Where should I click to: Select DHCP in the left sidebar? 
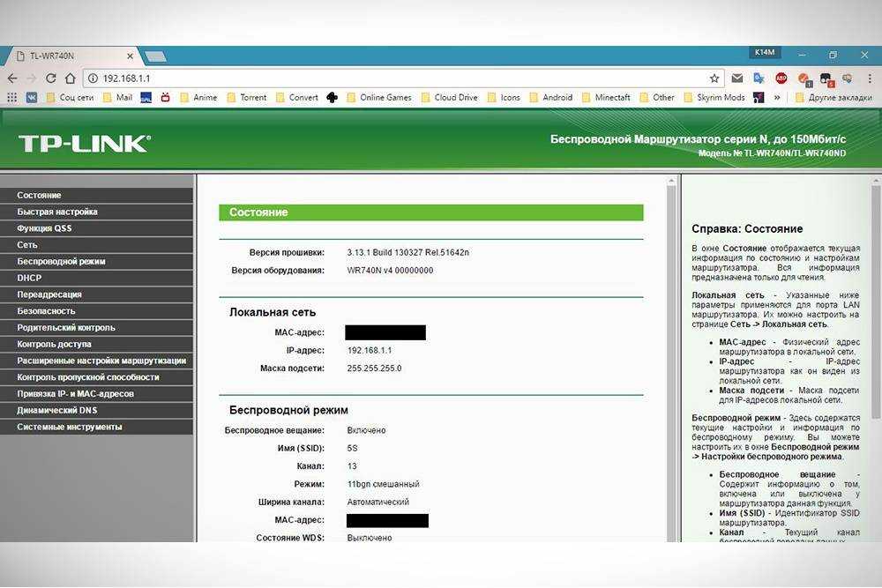tap(29, 278)
